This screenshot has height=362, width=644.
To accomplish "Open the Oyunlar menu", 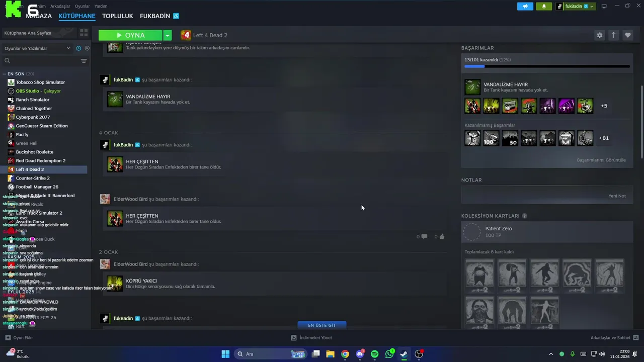I will tap(83, 6).
